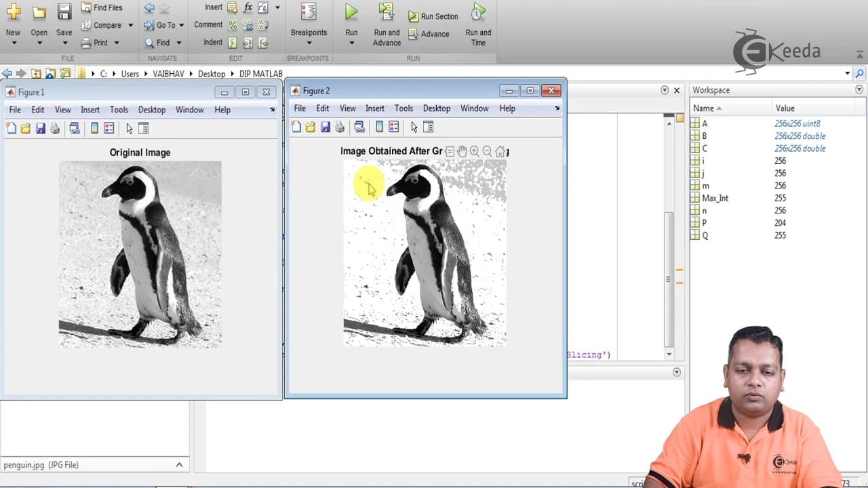
Task: Open Property Inspector icon in Figure 2 toolbar
Action: click(x=428, y=127)
